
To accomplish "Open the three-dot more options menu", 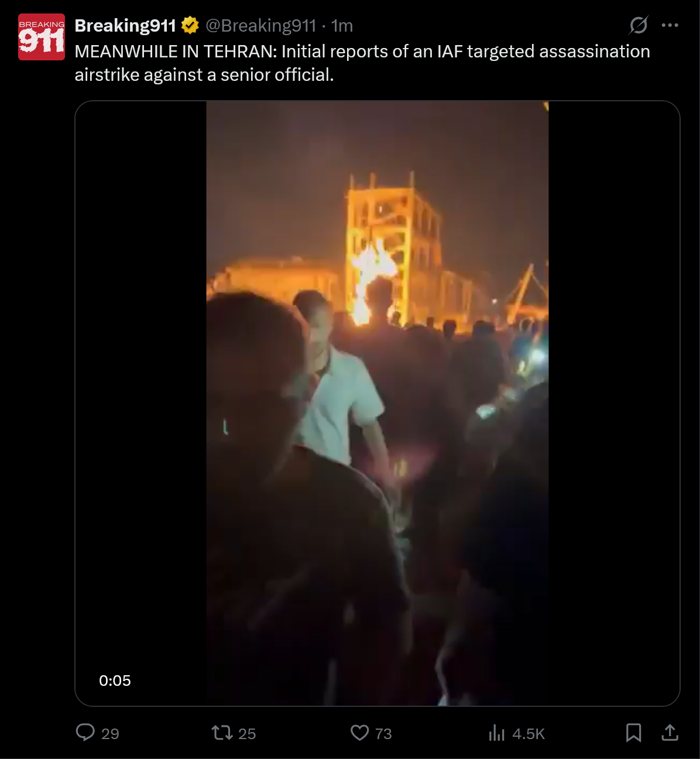I will coord(670,25).
